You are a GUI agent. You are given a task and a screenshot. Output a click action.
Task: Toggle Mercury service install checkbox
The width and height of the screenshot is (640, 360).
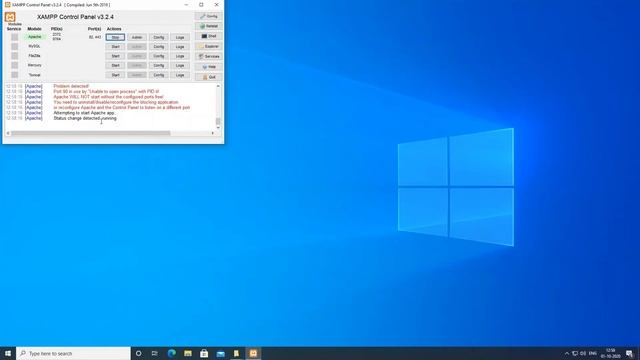tap(14, 65)
